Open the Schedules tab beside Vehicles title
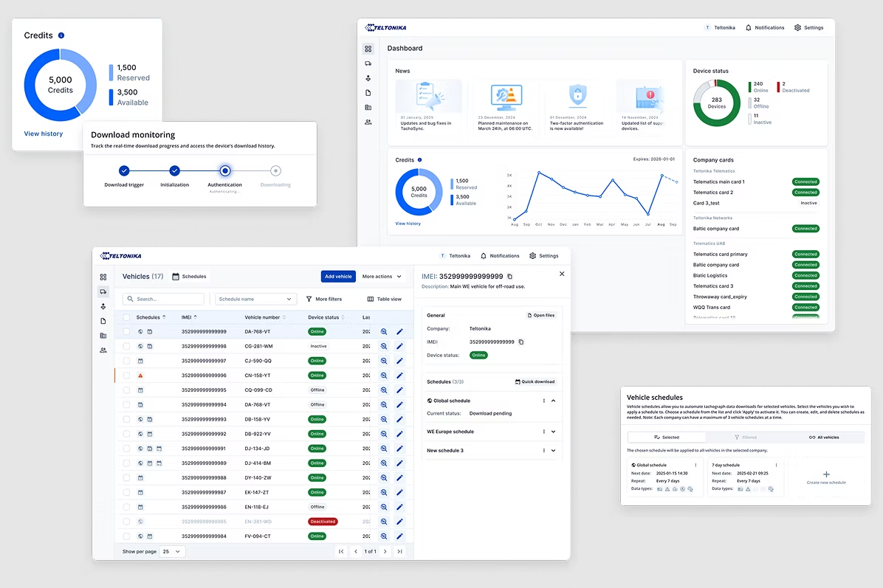The image size is (883, 588). (x=189, y=277)
